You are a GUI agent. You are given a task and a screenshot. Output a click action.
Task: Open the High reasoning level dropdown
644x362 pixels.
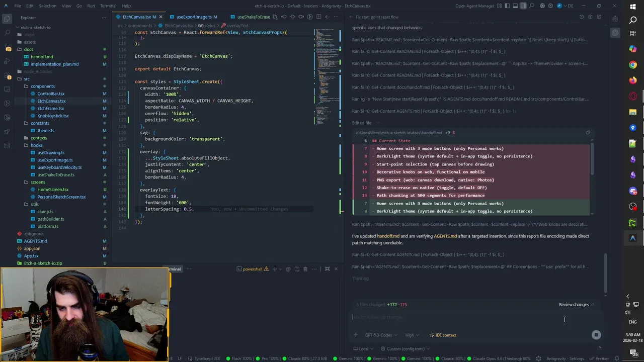point(412,335)
